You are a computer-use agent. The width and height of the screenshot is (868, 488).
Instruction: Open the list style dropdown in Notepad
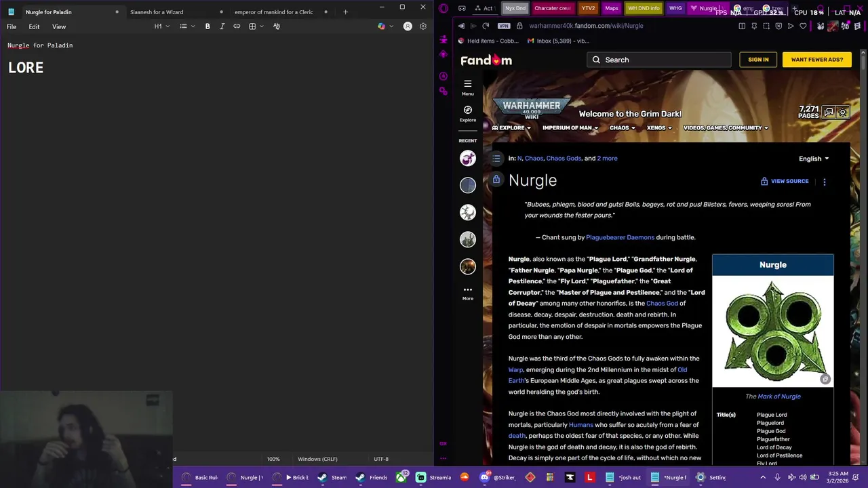[187, 26]
